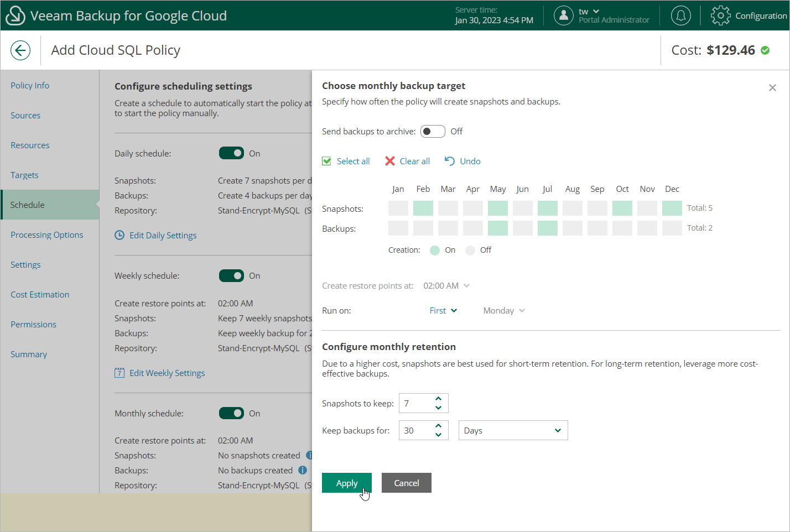Toggle the January snapshot cell
Viewport: 790px width, 532px height.
(x=398, y=208)
